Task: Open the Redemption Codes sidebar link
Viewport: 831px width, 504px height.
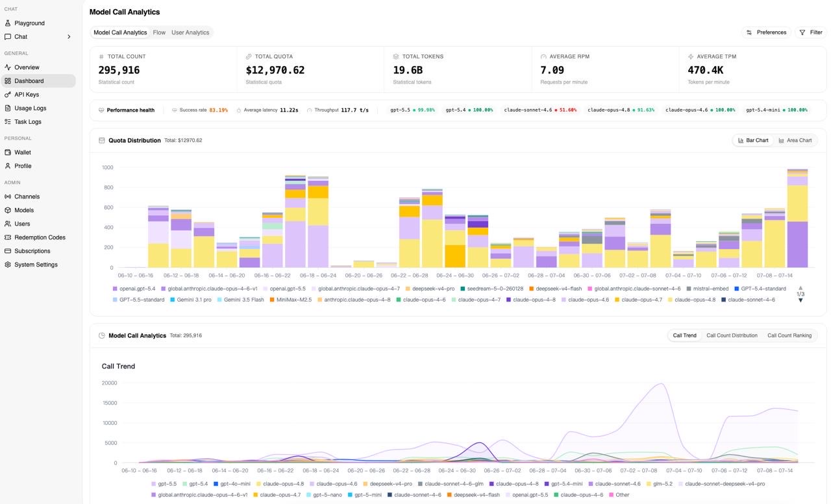Action: click(x=38, y=237)
